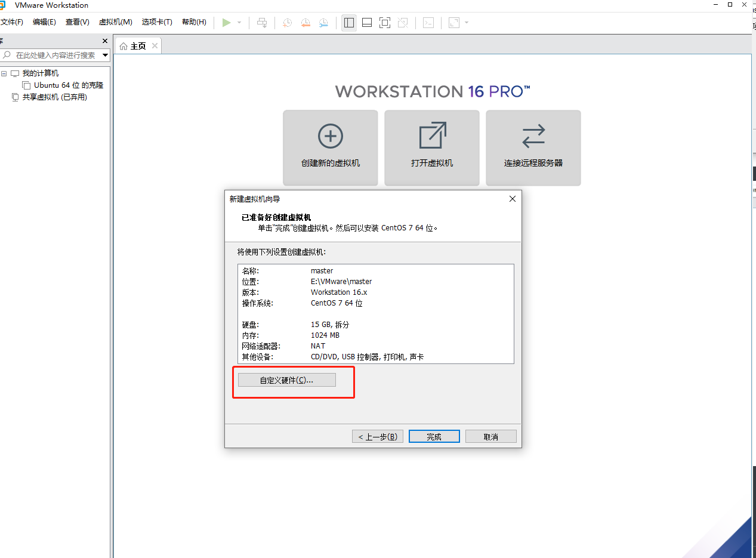Click the 打开虚拟机 tile
The width and height of the screenshot is (756, 558).
point(432,147)
